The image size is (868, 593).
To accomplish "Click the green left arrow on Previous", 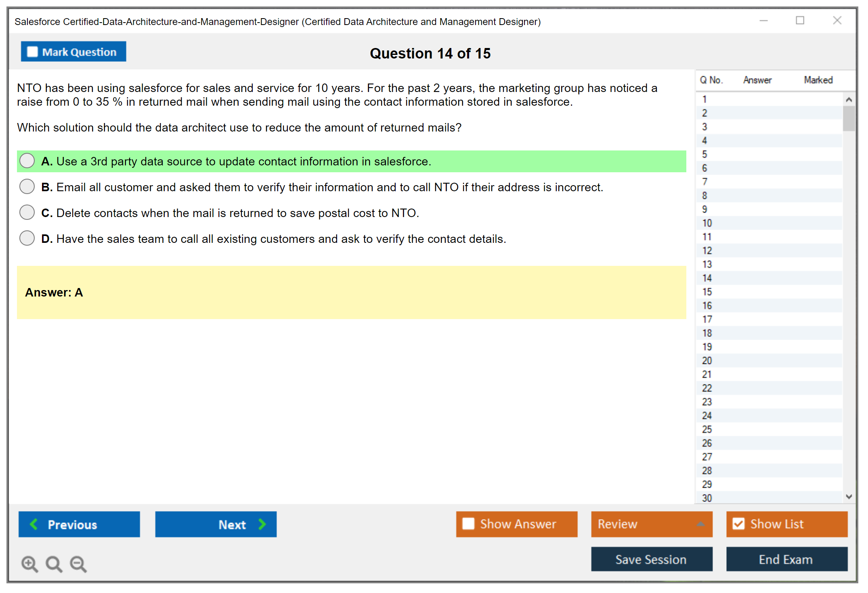I will (34, 524).
